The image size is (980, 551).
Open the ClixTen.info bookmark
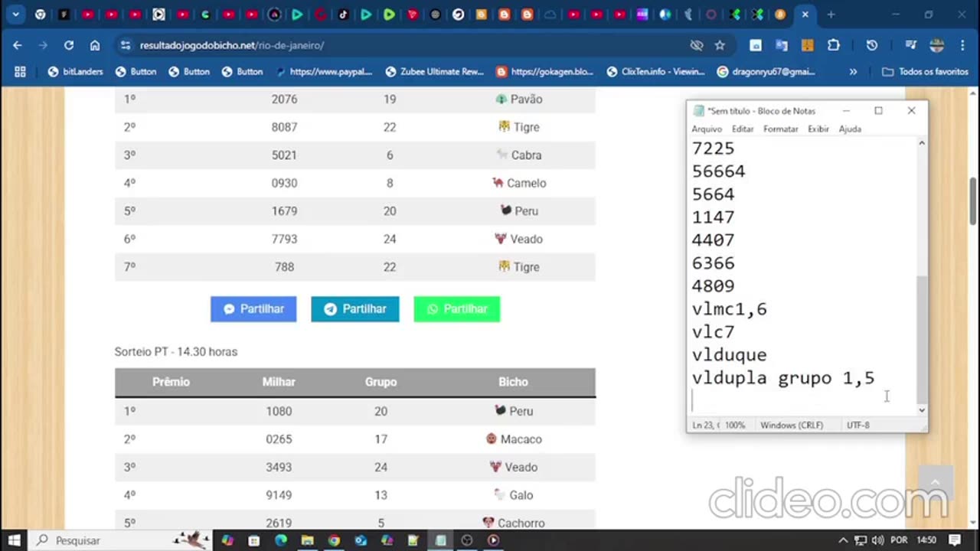[655, 71]
